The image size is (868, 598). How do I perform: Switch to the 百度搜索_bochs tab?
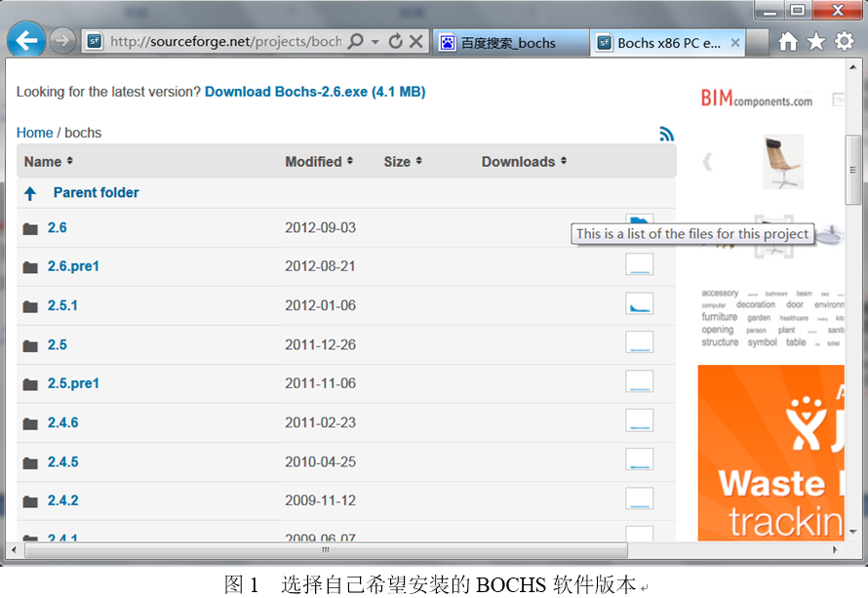tap(510, 43)
